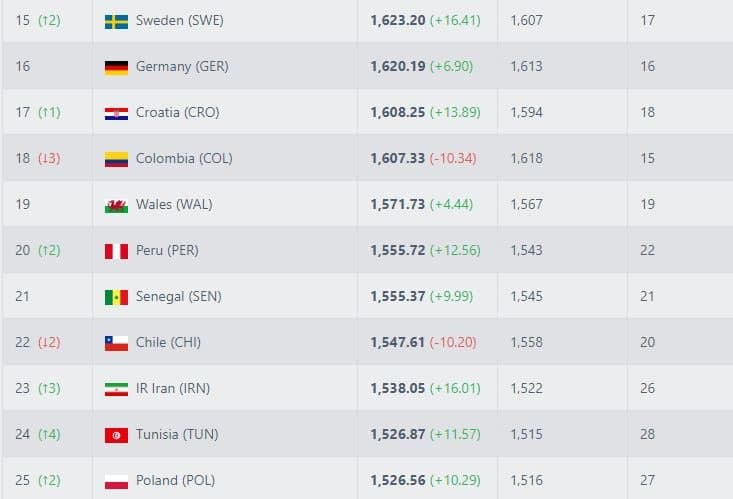This screenshot has width=733, height=499.
Task: Click the Wales dragon flag icon
Action: tap(116, 205)
